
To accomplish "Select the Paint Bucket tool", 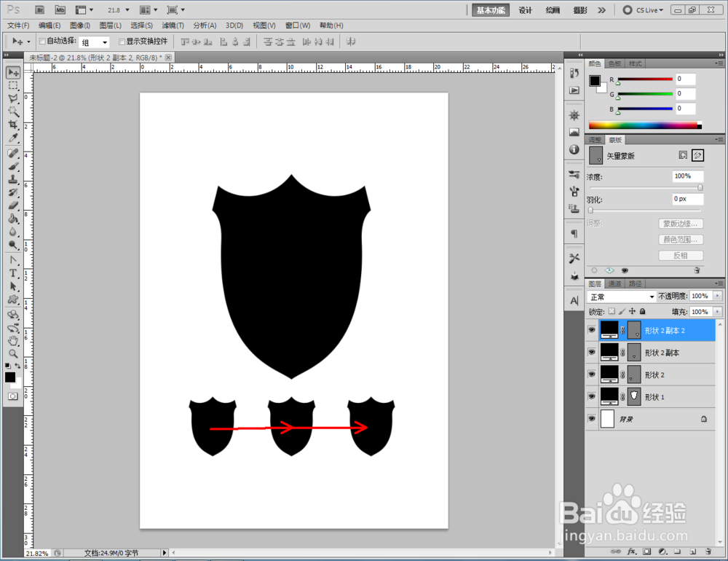I will pos(13,219).
